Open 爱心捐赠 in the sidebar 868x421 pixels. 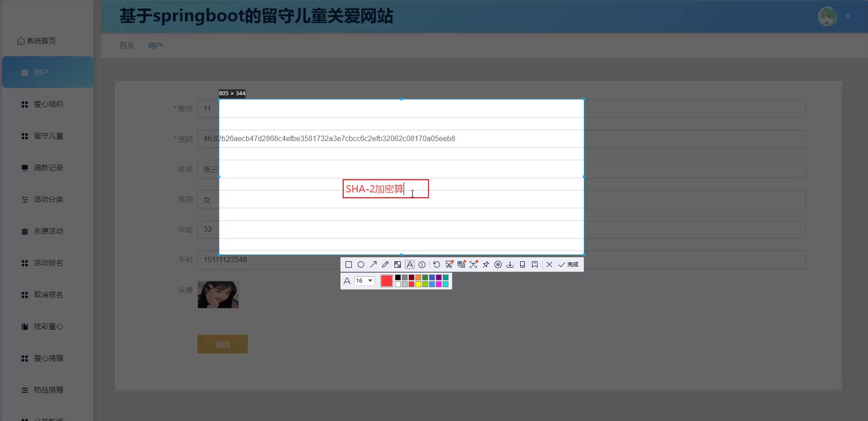tap(48, 358)
